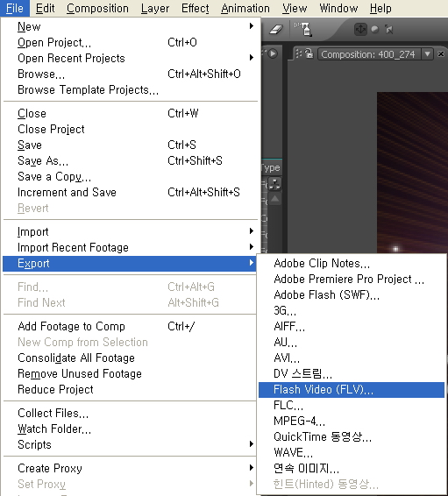Open the View menu
This screenshot has height=496, width=448.
[x=295, y=8]
